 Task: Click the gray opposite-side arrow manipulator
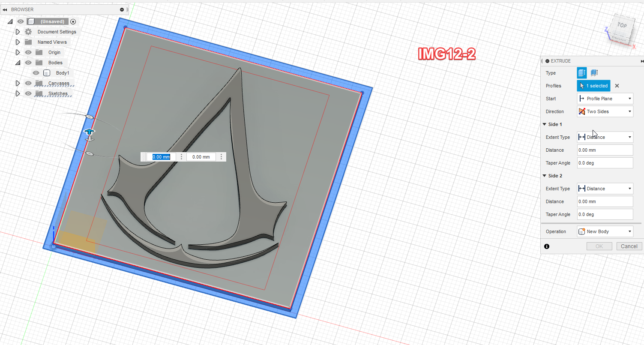pos(89,138)
